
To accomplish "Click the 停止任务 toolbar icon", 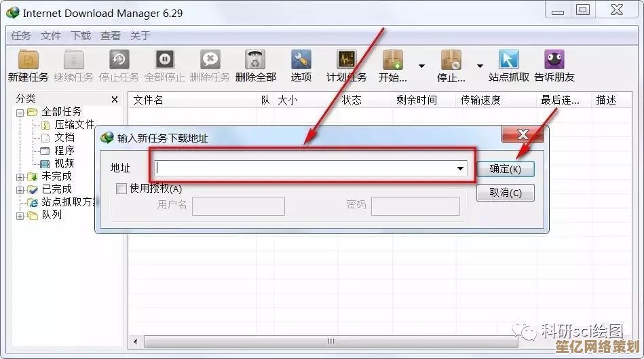I will [x=119, y=60].
